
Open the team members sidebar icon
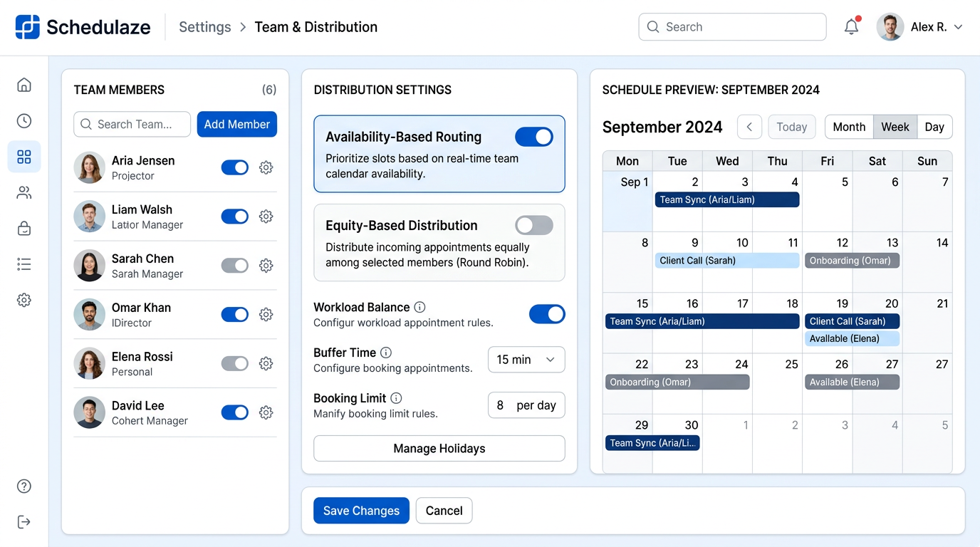24,192
